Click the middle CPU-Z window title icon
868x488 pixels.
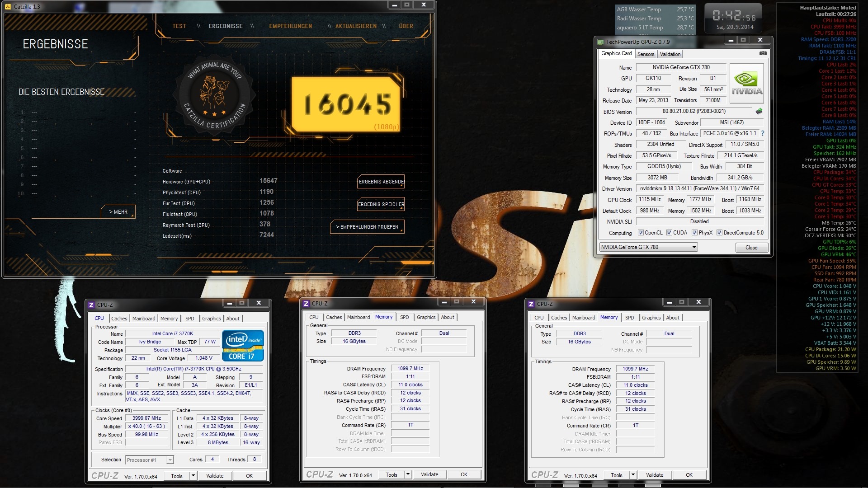[306, 304]
